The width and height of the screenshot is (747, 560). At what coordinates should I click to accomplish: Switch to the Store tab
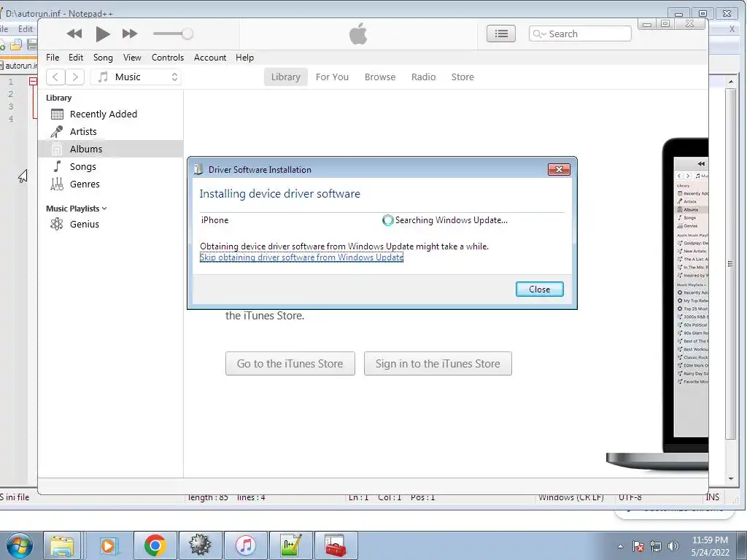coord(462,77)
